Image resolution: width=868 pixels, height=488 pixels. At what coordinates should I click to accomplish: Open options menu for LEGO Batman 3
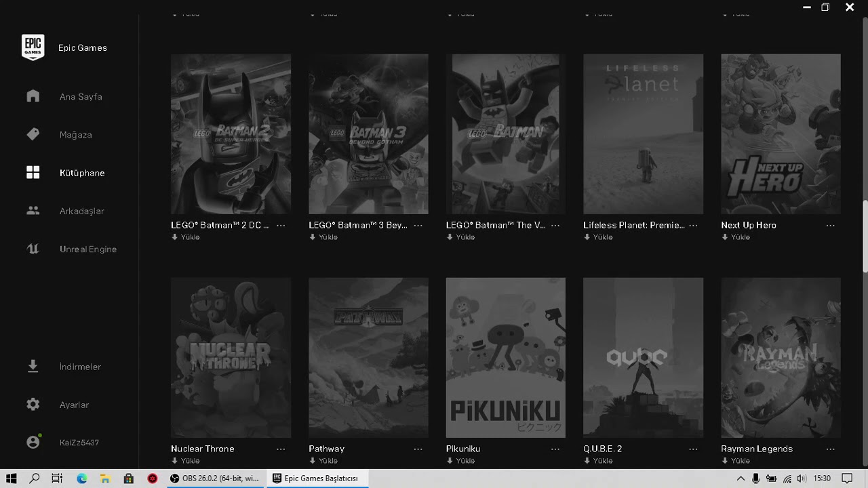pos(418,226)
